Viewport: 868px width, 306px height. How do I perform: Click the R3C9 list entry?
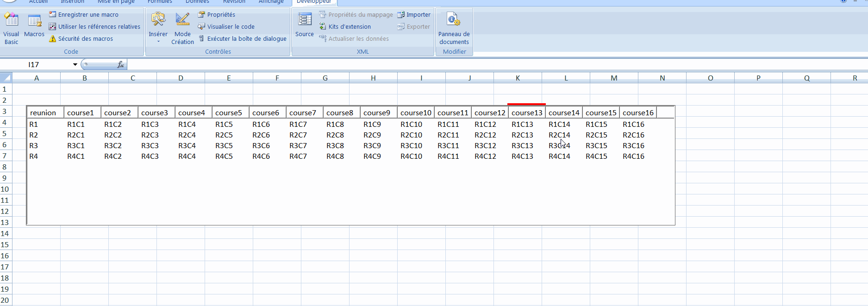point(372,145)
